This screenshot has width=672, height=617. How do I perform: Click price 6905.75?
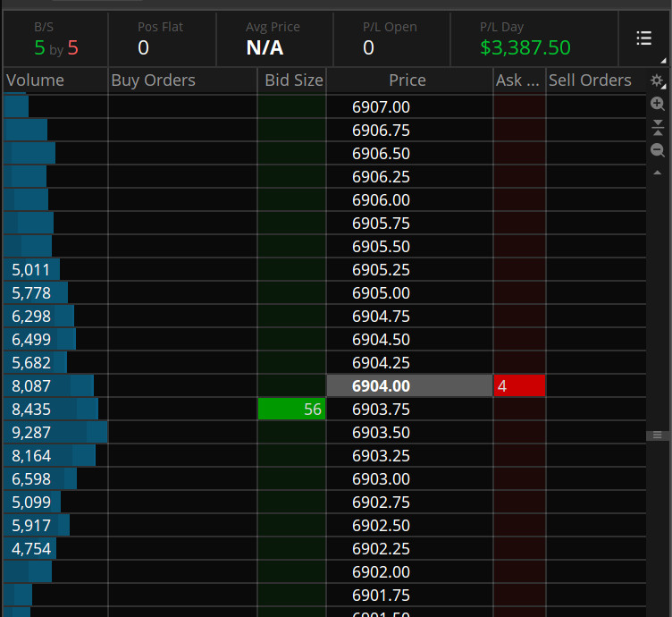381,224
